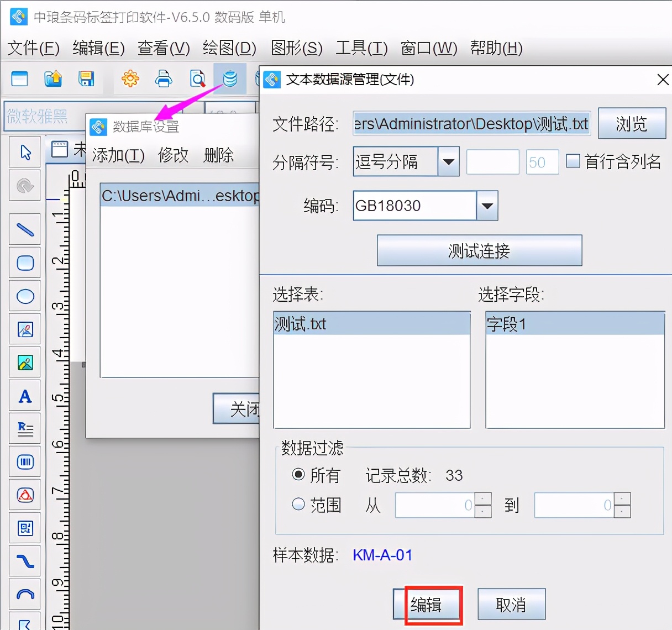Select the ellipse drawing tool
This screenshot has height=630, width=672.
click(x=25, y=296)
